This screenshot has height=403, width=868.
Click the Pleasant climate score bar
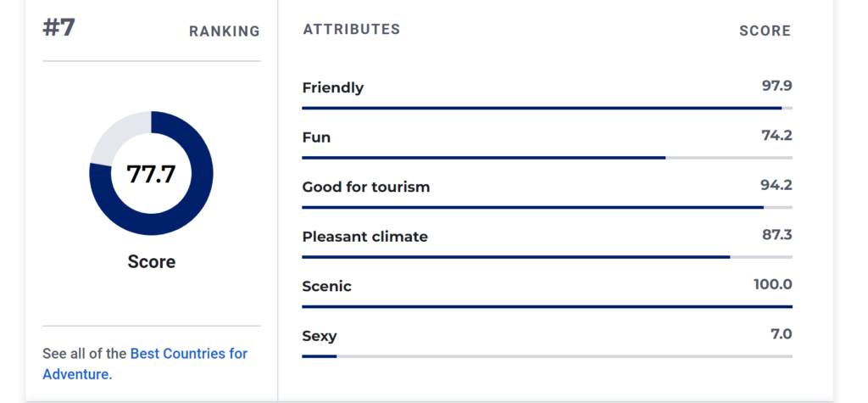[547, 257]
